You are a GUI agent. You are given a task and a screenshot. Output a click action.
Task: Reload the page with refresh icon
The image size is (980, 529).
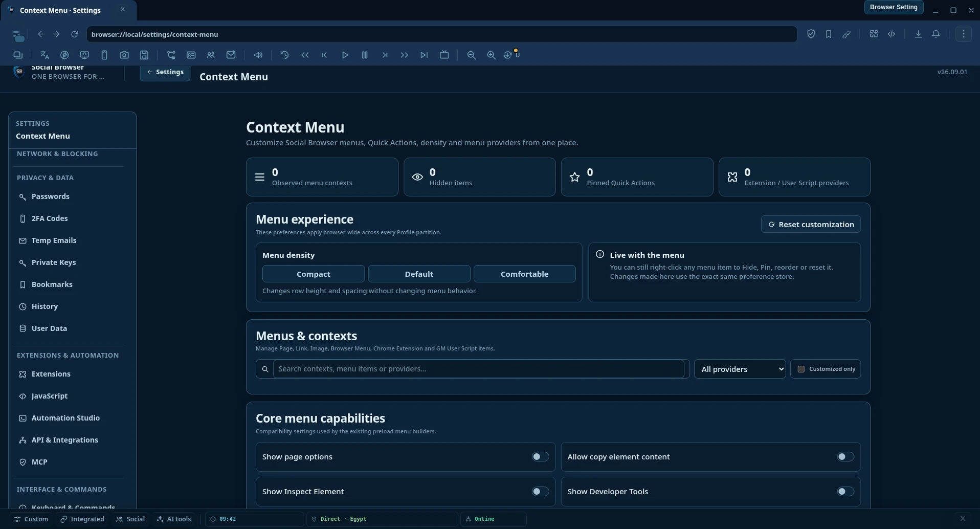75,34
